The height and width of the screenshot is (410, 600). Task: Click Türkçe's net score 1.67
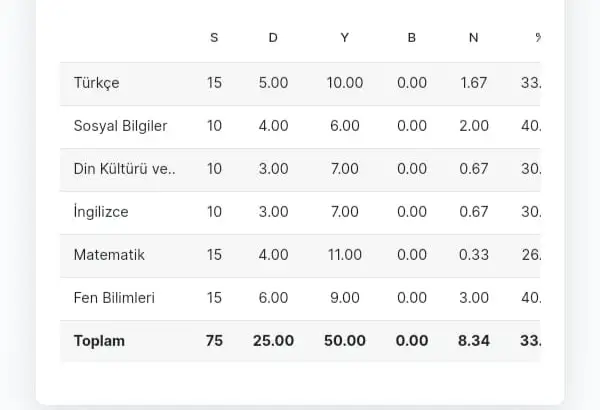coord(473,83)
